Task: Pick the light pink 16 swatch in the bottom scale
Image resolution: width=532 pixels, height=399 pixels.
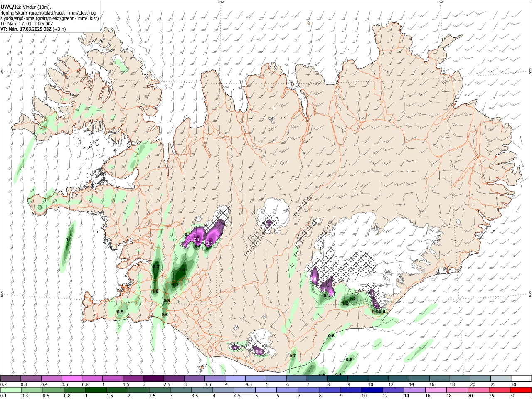Action: coord(436,390)
